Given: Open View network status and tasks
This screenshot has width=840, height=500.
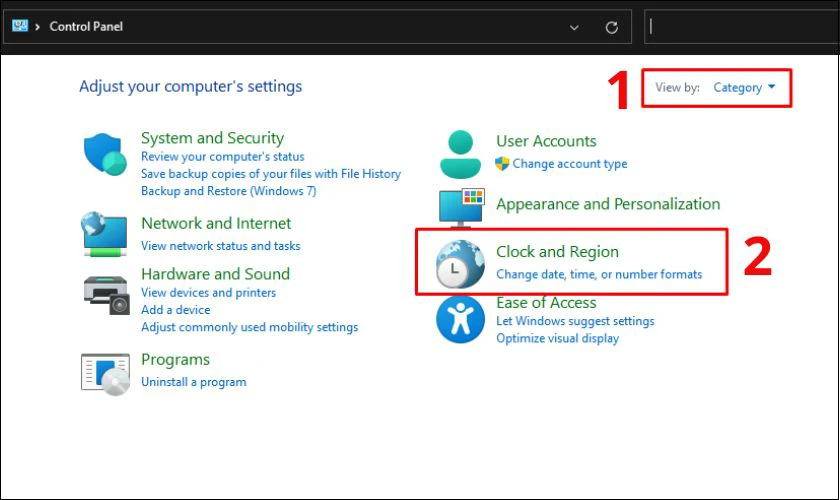Looking at the screenshot, I should tap(220, 245).
